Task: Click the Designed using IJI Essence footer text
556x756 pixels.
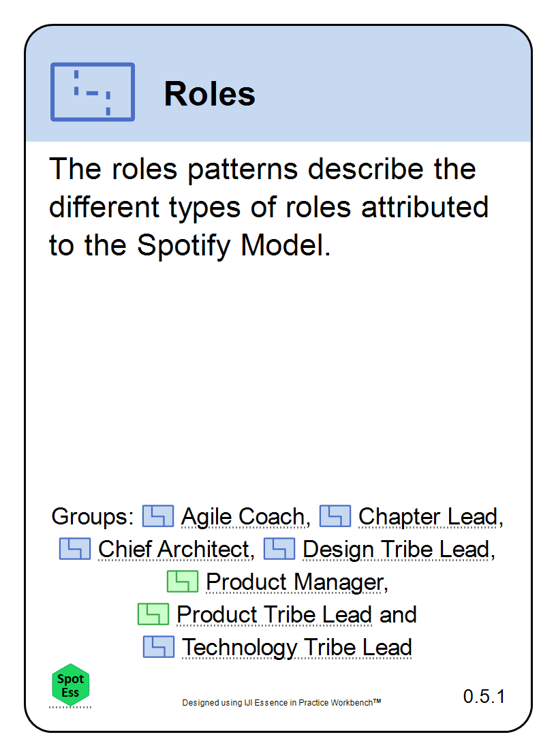Action: [x=281, y=702]
